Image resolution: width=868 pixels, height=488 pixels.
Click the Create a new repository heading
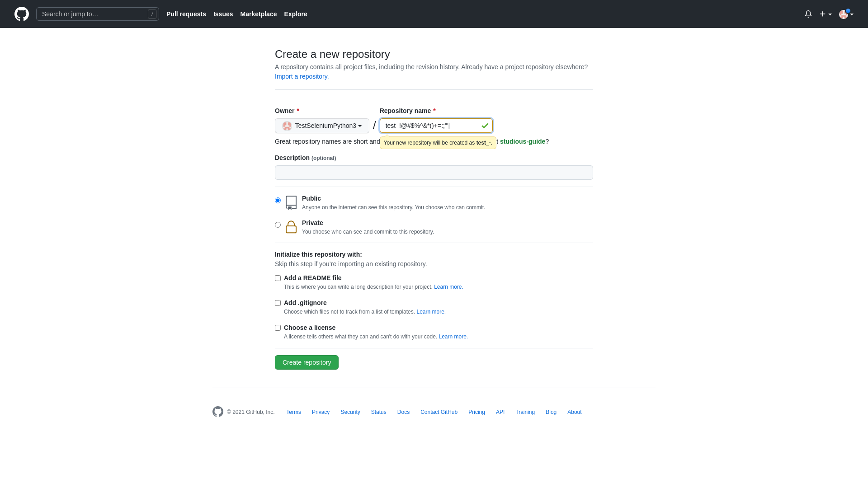point(332,54)
